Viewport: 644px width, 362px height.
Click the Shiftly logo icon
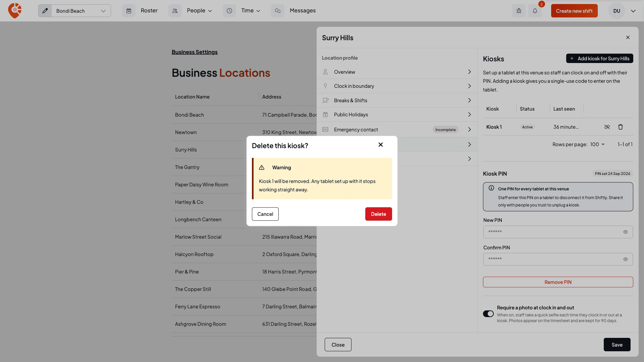(x=15, y=11)
